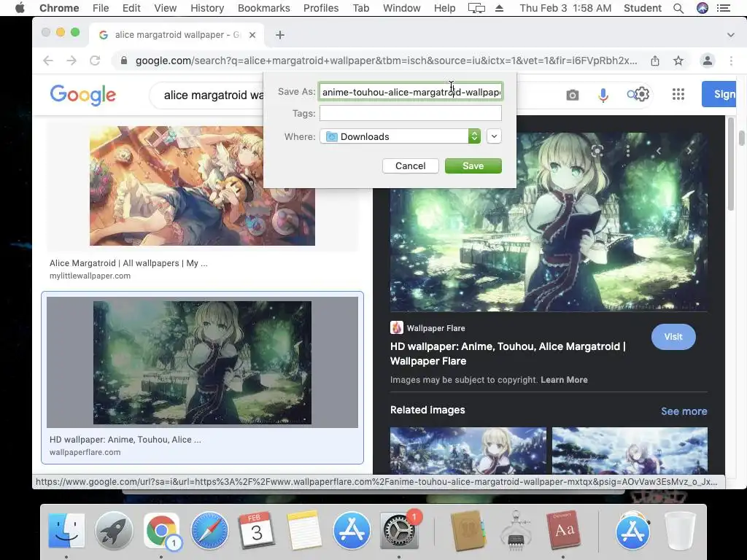The image size is (747, 560).
Task: Open mylittlewallpaper Alice Margatroid thumbnail
Action: coord(202,186)
